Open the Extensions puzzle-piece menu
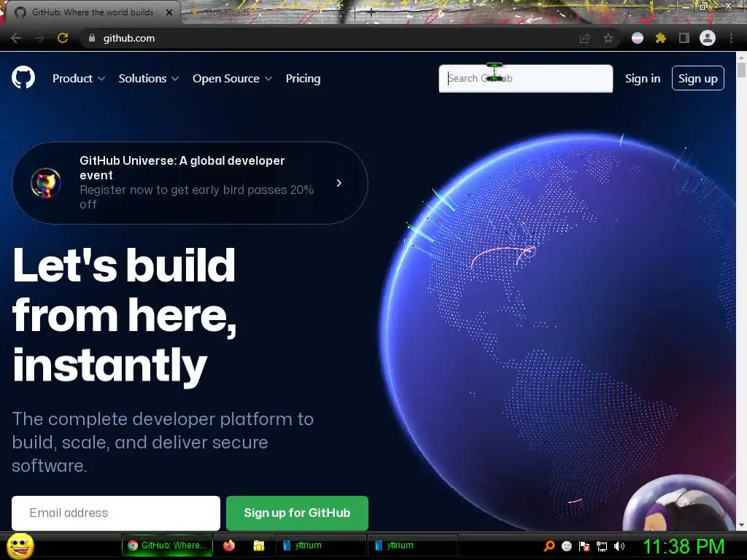 coord(660,38)
